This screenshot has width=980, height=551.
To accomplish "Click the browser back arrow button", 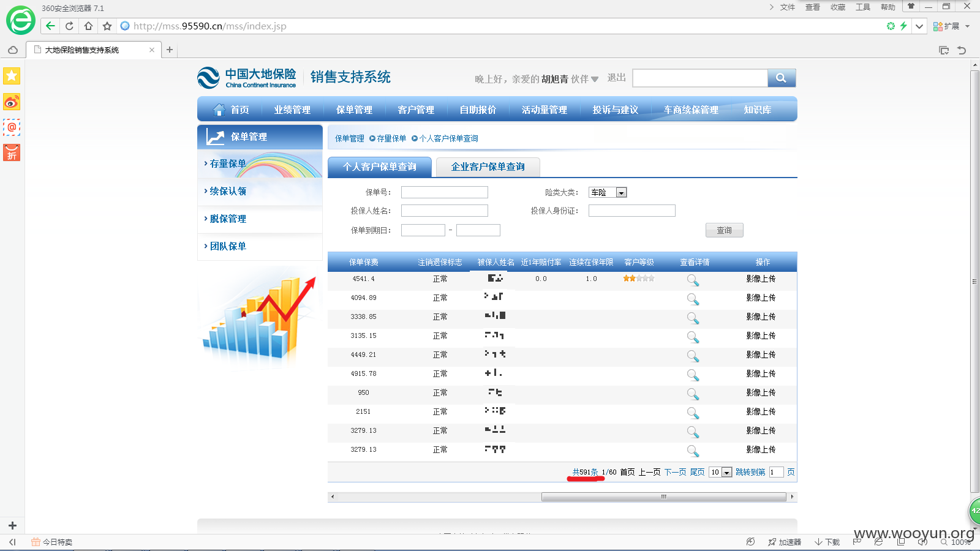I will click(x=50, y=26).
